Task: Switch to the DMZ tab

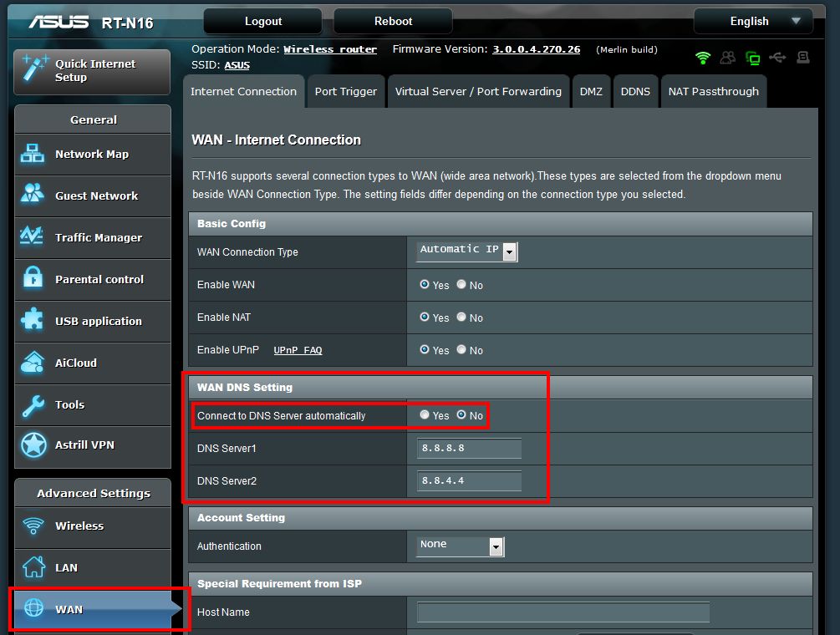Action: (592, 92)
